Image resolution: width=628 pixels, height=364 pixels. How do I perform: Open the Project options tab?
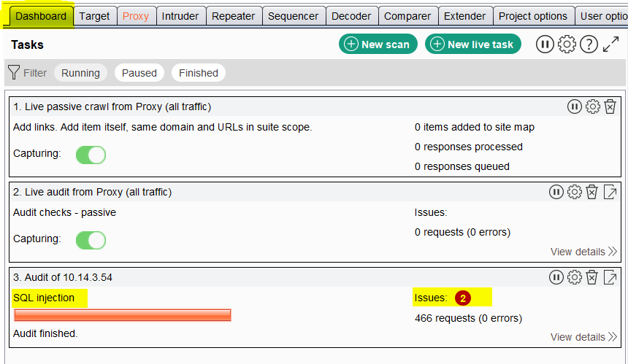533,16
